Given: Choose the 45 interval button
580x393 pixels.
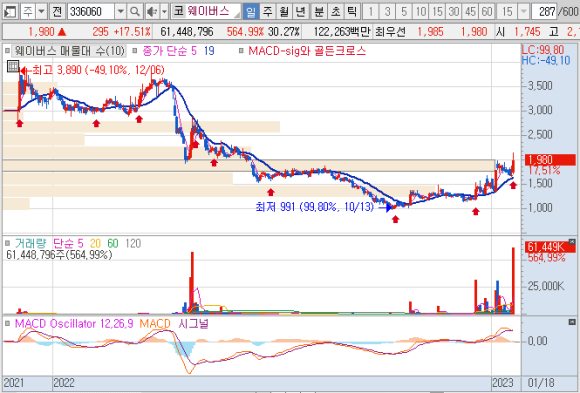Looking at the screenshot, I should [471, 11].
